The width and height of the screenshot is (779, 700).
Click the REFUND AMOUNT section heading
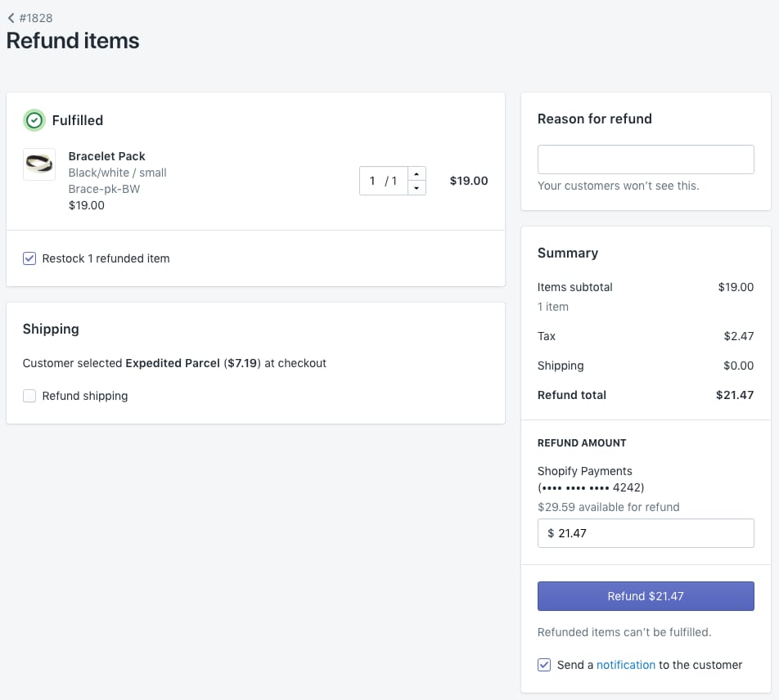point(582,443)
